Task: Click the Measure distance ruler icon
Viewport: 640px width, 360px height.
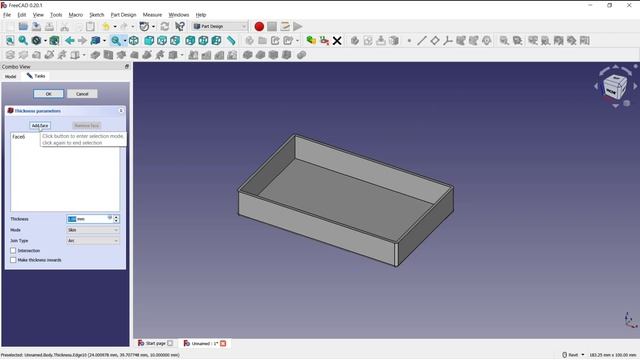Action: tap(231, 40)
